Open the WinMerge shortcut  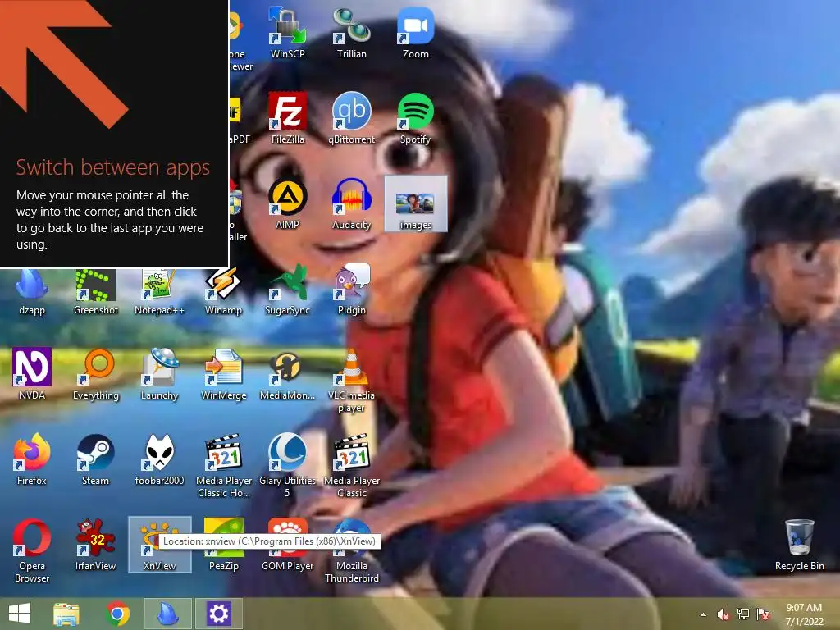[223, 374]
